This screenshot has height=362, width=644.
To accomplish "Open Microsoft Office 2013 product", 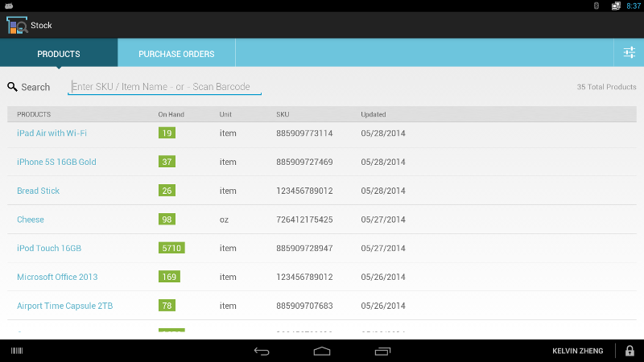I will pyautogui.click(x=57, y=277).
